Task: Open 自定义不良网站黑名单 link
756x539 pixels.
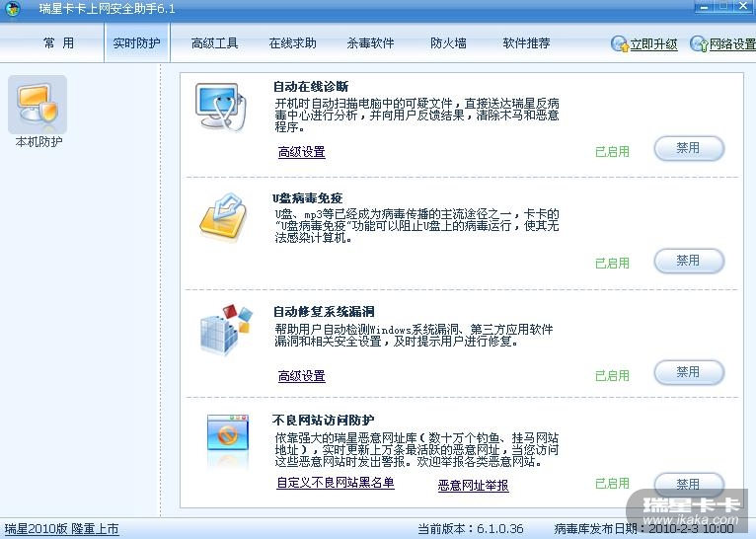Action: point(336,483)
